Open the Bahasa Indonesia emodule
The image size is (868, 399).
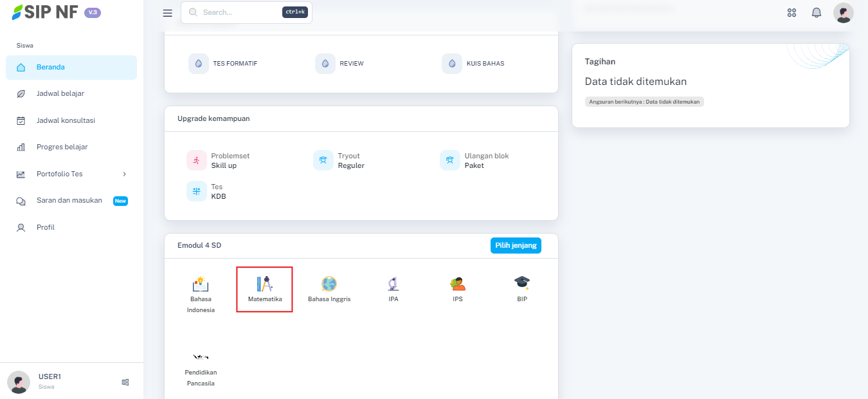201,284
